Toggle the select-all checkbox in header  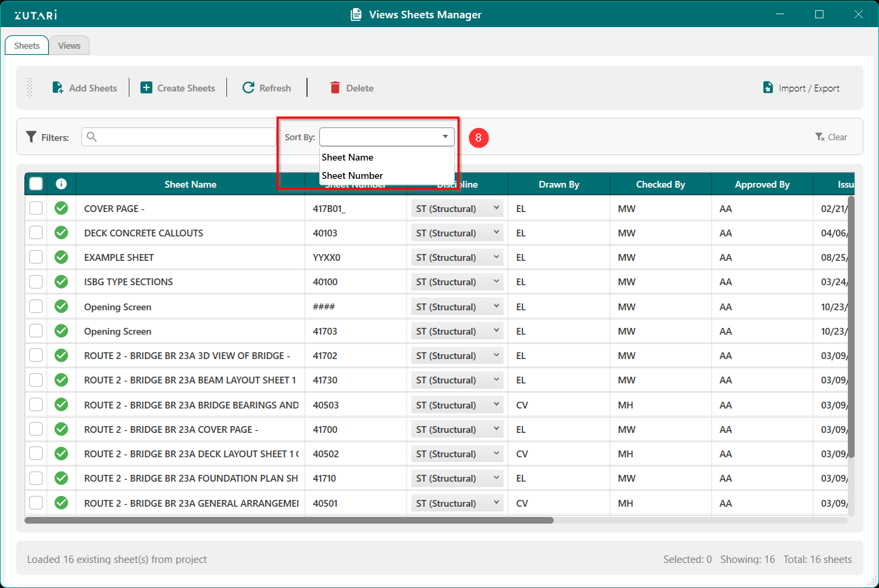pos(36,184)
